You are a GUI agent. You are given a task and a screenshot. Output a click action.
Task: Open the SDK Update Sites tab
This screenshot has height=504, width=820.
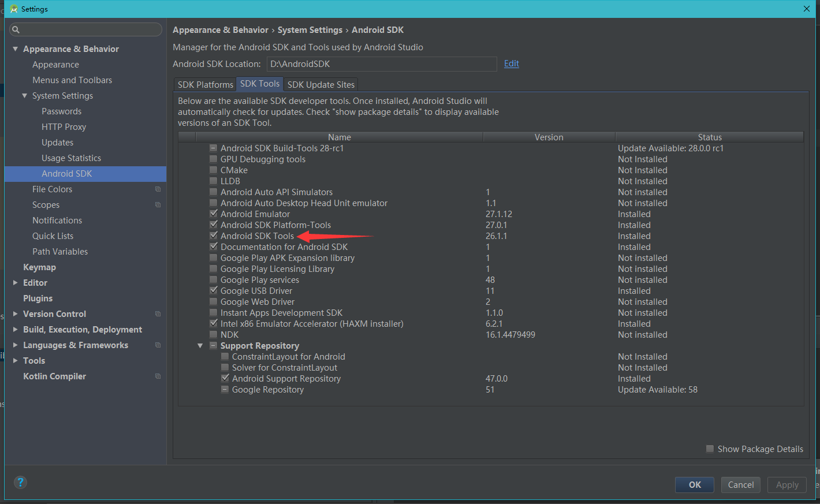point(321,85)
